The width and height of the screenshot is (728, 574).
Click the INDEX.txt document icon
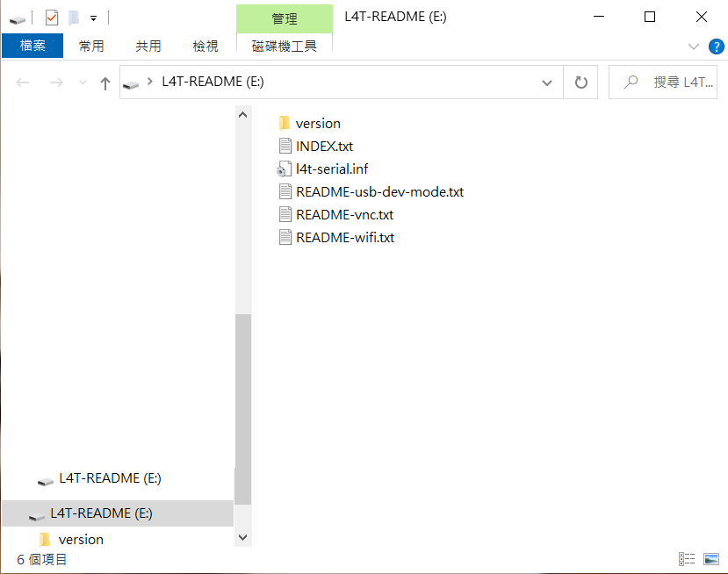coord(285,146)
